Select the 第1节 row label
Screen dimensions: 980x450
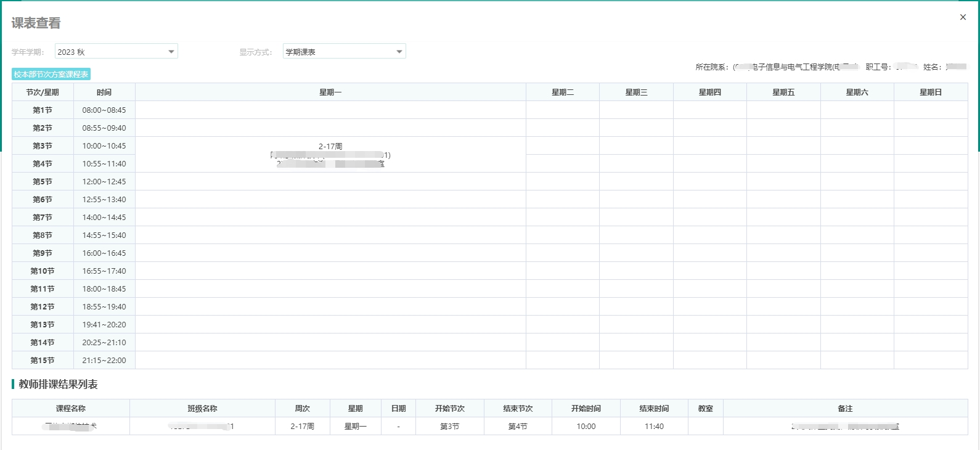point(43,110)
